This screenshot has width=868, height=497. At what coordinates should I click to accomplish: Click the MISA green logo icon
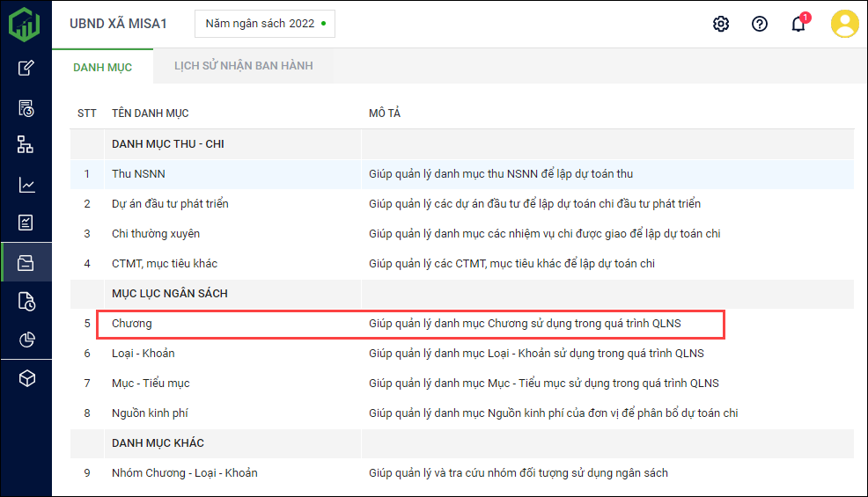click(x=25, y=24)
